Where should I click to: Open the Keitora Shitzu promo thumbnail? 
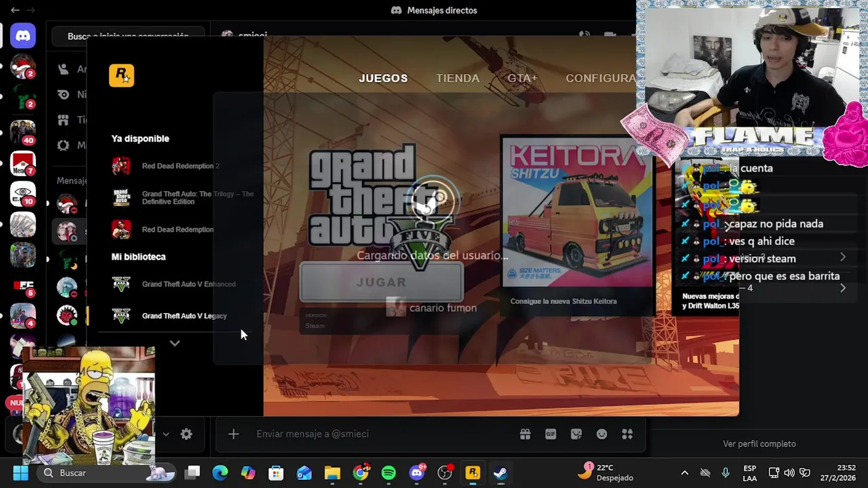pos(577,212)
